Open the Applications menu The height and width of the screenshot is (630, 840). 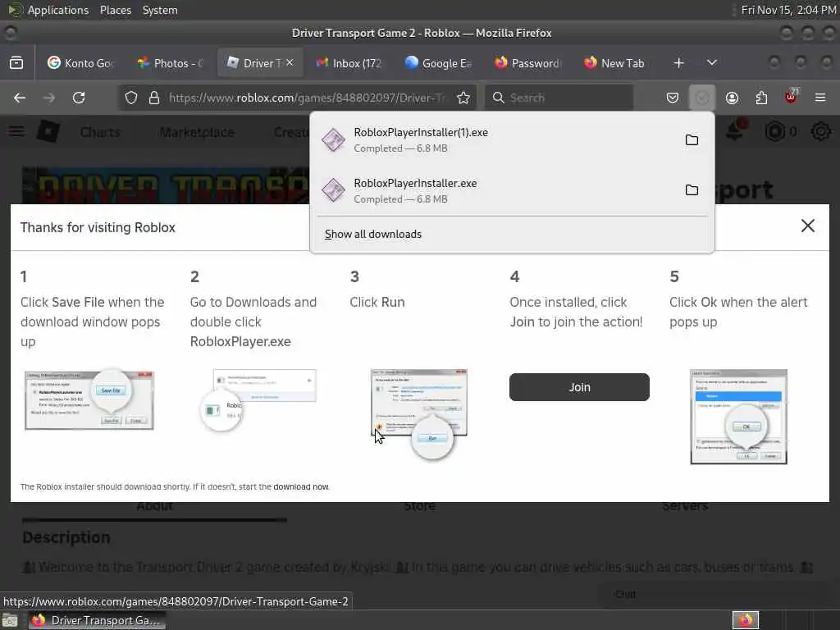(58, 10)
